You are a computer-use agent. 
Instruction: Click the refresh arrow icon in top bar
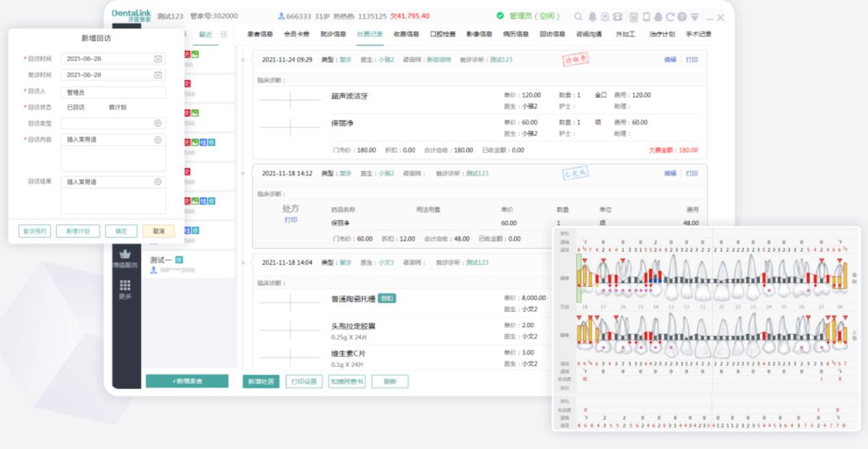[x=671, y=16]
